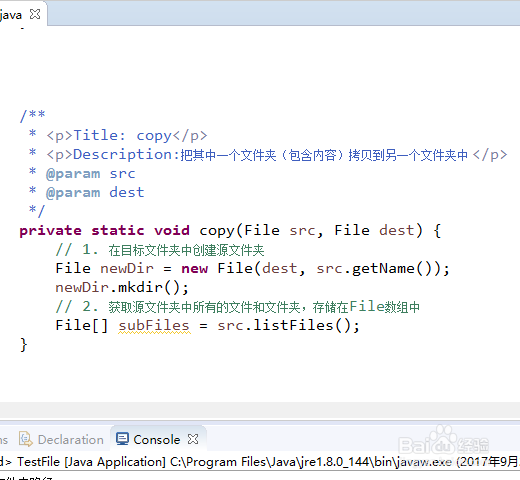
Task: Click the Javadoc opening /** line
Action: [32, 115]
